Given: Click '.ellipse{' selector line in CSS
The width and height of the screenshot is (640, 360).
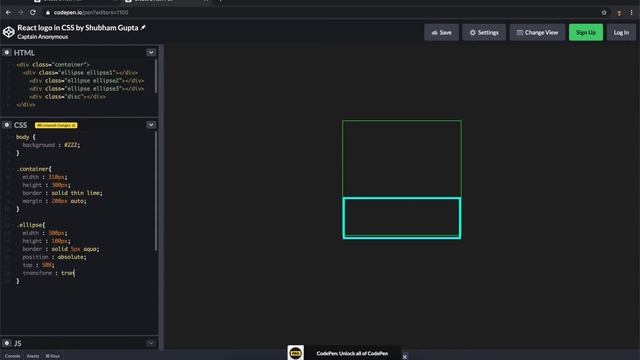Looking at the screenshot, I should coord(31,225).
